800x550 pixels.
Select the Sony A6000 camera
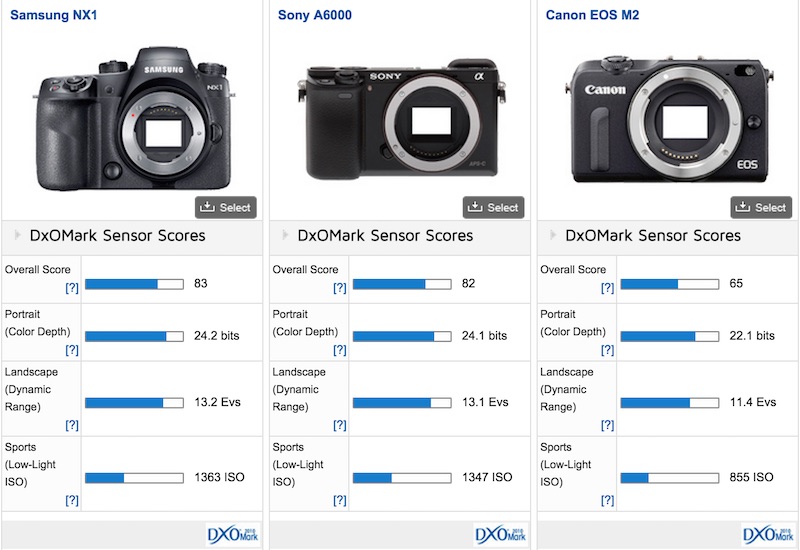click(x=493, y=207)
